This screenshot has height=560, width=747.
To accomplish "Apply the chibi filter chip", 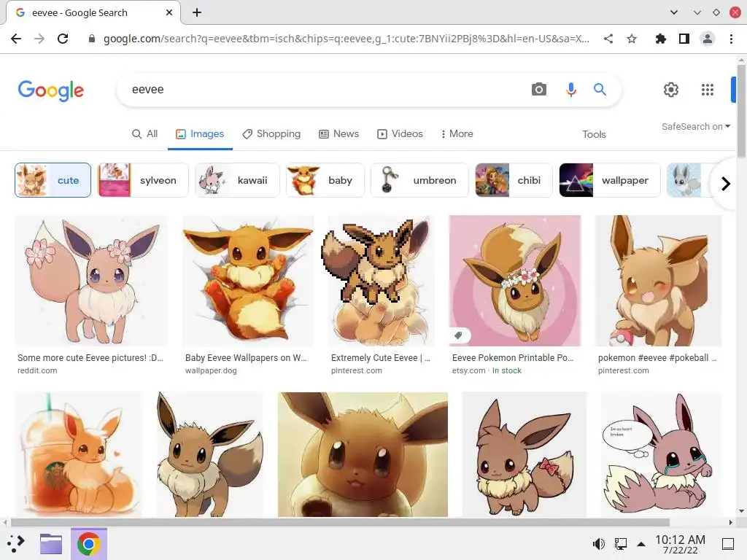I will [514, 180].
